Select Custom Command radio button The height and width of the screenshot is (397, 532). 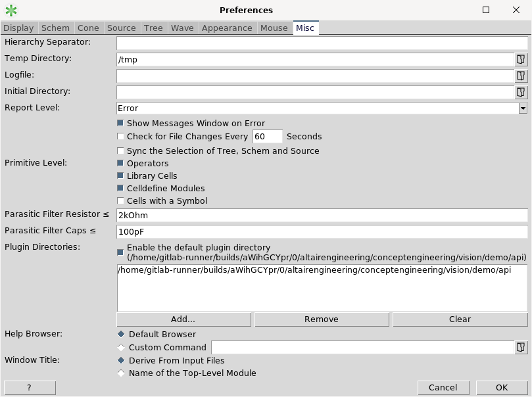(121, 347)
